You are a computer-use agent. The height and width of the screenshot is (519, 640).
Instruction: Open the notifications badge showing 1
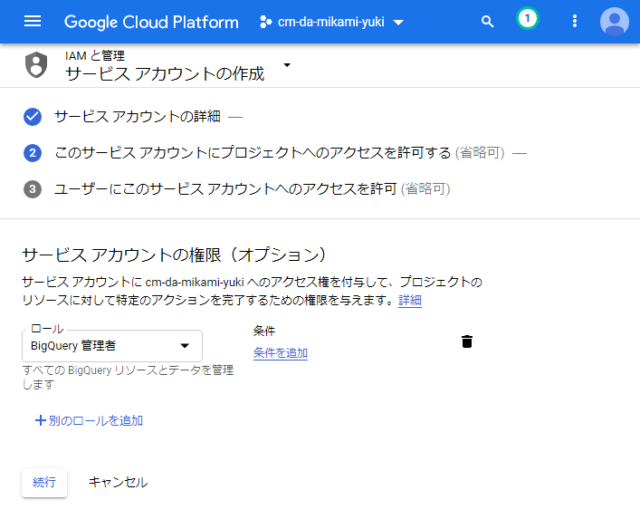tap(527, 19)
